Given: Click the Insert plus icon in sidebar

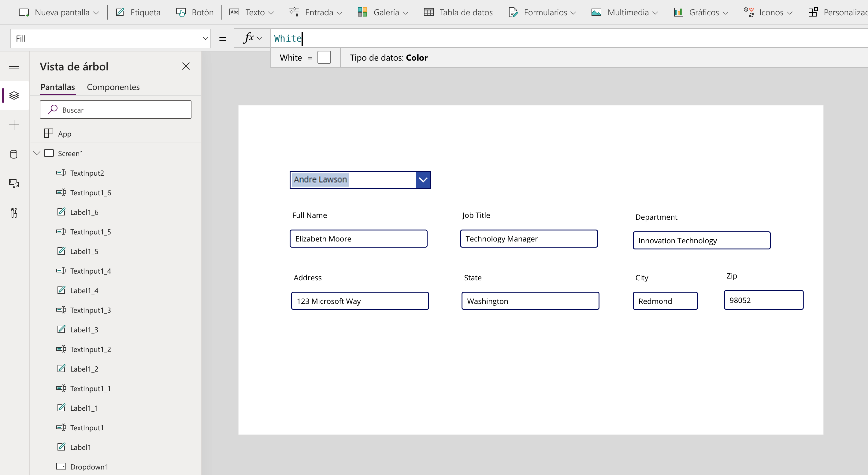Looking at the screenshot, I should pos(14,125).
